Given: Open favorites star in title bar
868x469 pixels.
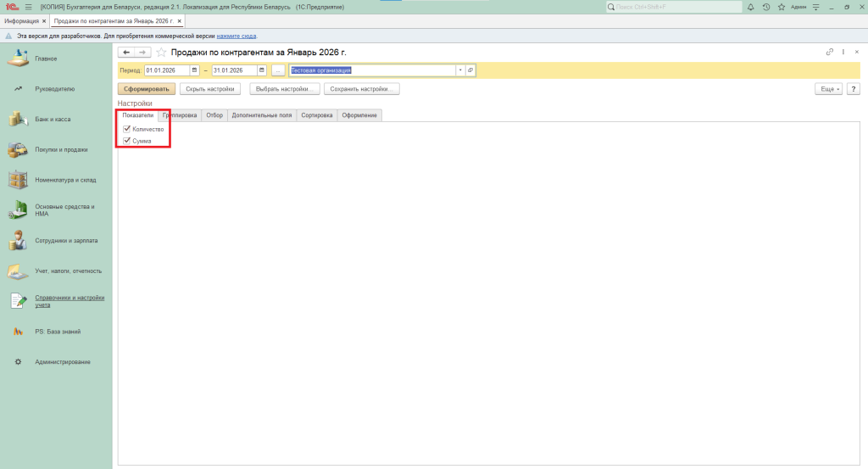Looking at the screenshot, I should [782, 7].
